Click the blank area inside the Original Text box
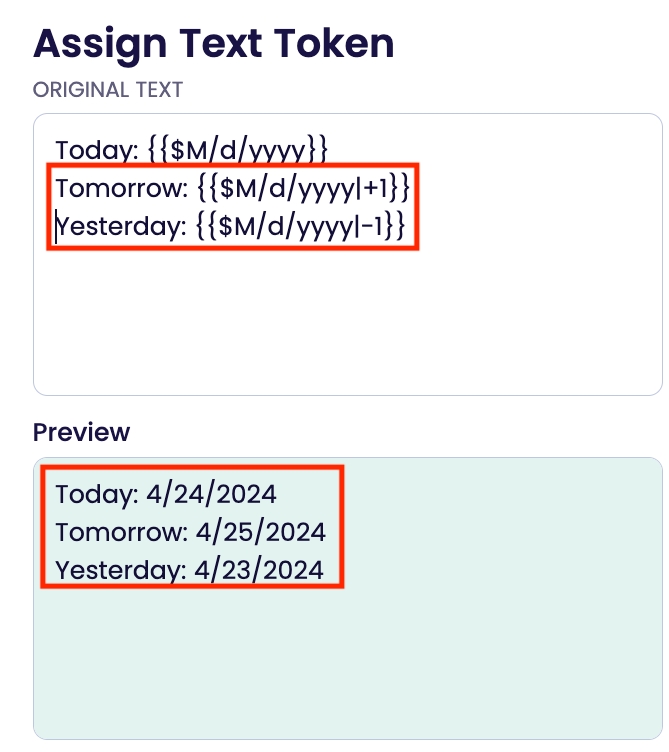Image resolution: width=669 pixels, height=752 pixels. [x=347, y=318]
